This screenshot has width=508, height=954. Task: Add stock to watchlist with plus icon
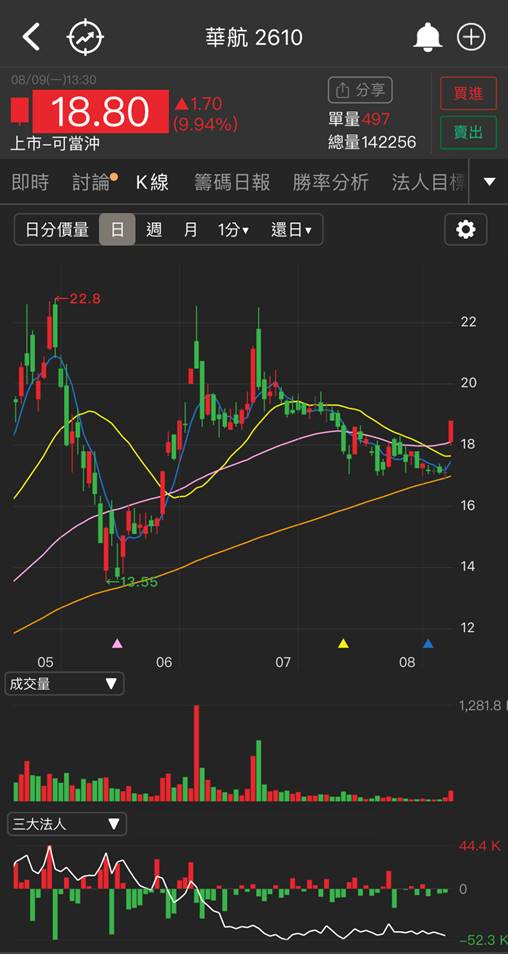471,37
